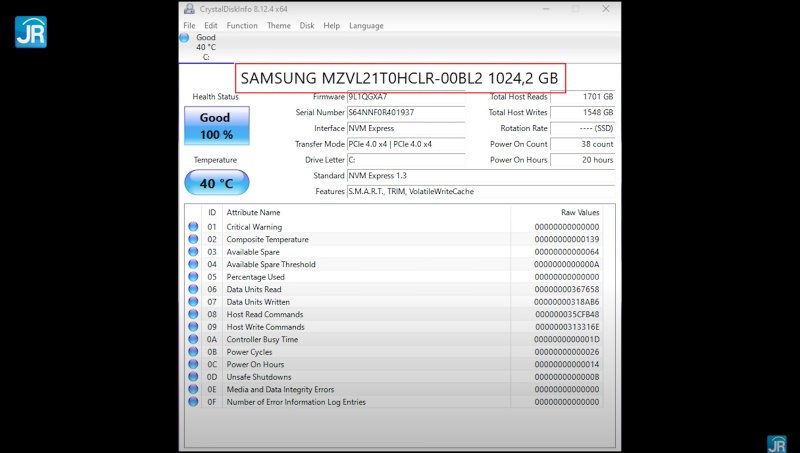Viewport: 800px width, 453px height.
Task: Click the status orb beside Unsafe Shutdowns
Action: [193, 377]
